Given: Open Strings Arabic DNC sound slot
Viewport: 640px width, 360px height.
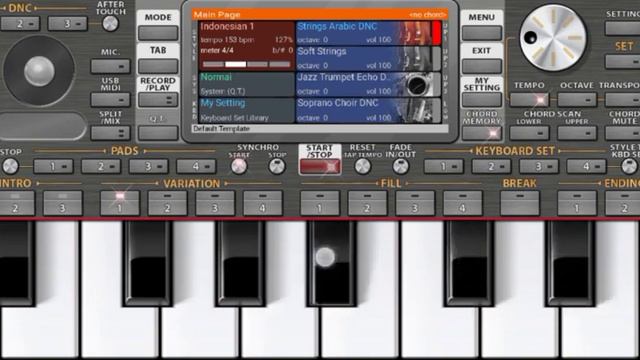Looking at the screenshot, I should coord(364,33).
